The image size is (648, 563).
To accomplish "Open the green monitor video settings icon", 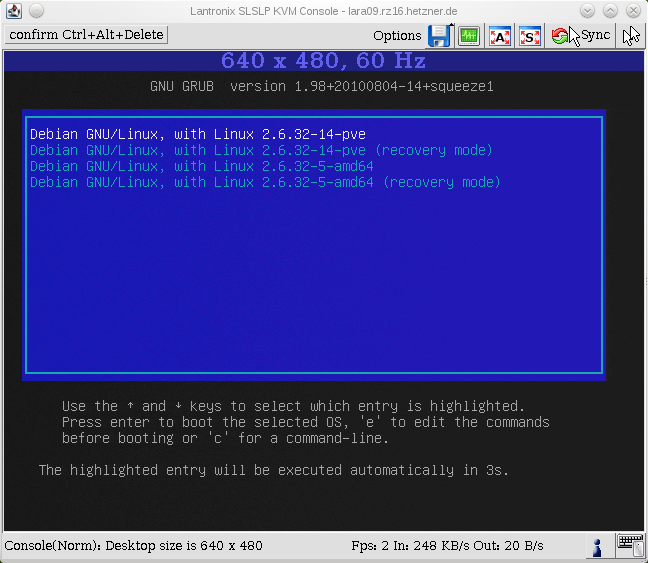I will pos(469,36).
